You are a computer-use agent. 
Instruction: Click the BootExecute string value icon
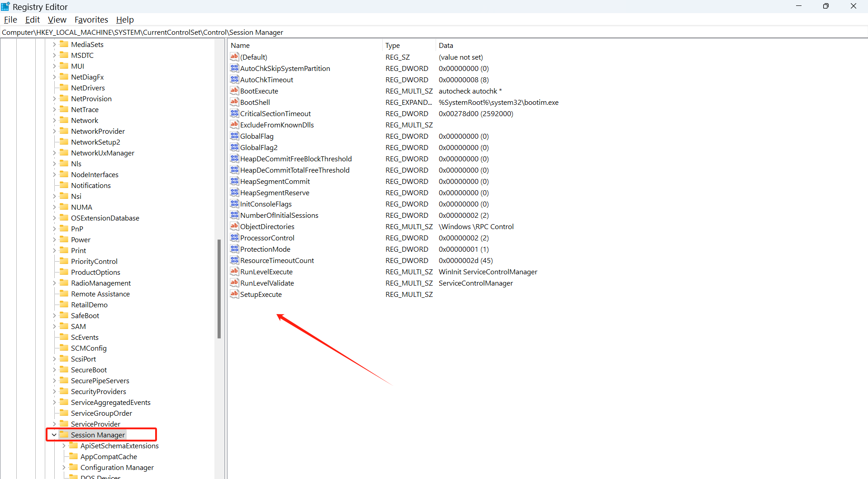point(234,90)
